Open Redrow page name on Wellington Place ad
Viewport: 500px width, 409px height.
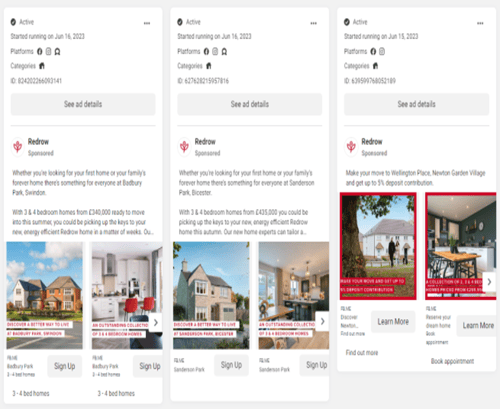point(372,142)
